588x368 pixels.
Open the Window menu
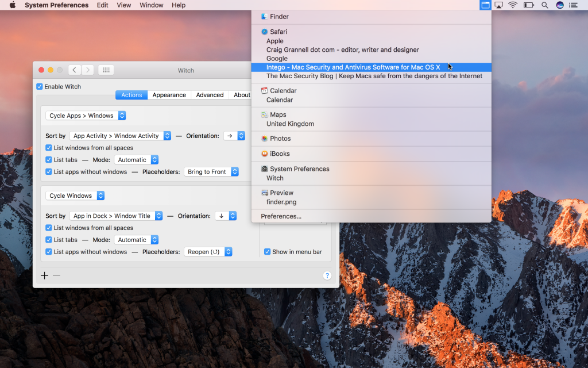coord(152,5)
